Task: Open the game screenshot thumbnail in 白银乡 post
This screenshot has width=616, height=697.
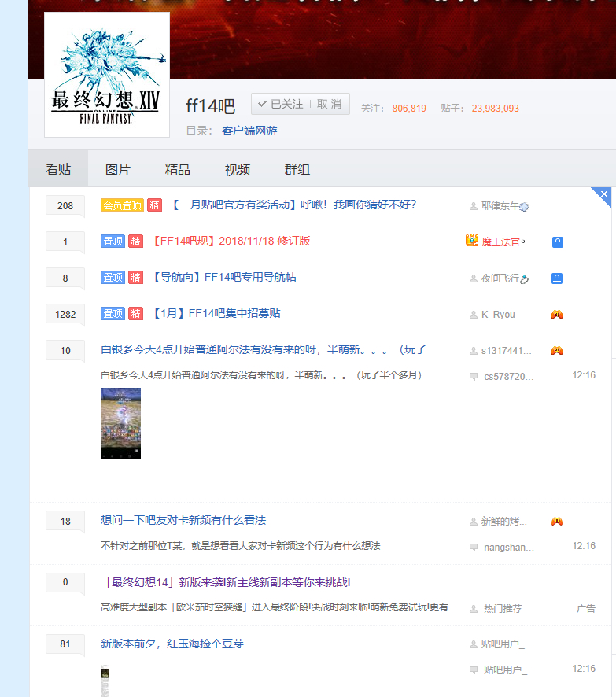Action: coord(121,423)
